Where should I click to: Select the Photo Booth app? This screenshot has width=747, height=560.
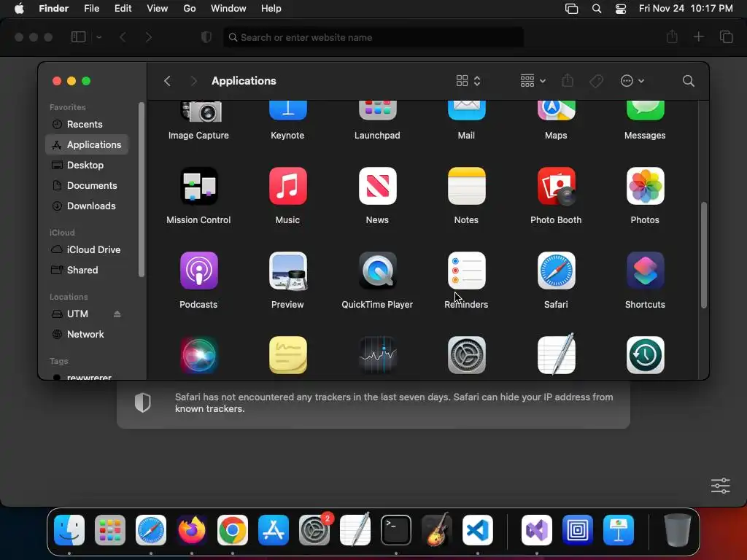tap(556, 186)
